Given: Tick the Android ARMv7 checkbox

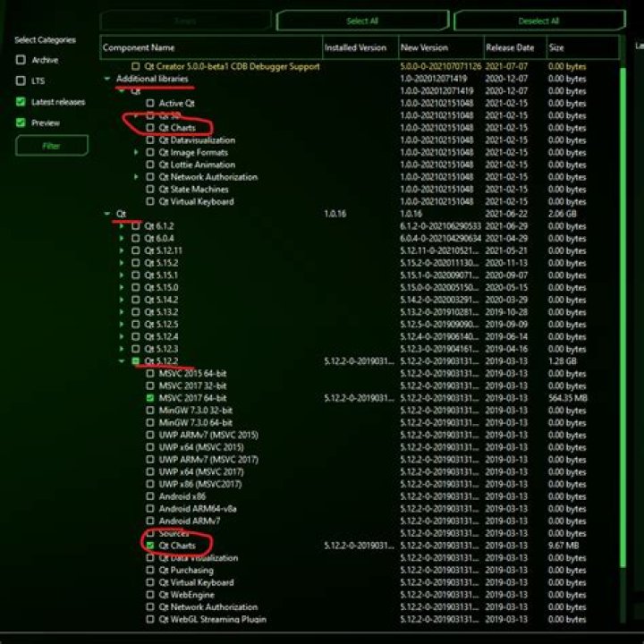Looking at the screenshot, I should click(150, 521).
